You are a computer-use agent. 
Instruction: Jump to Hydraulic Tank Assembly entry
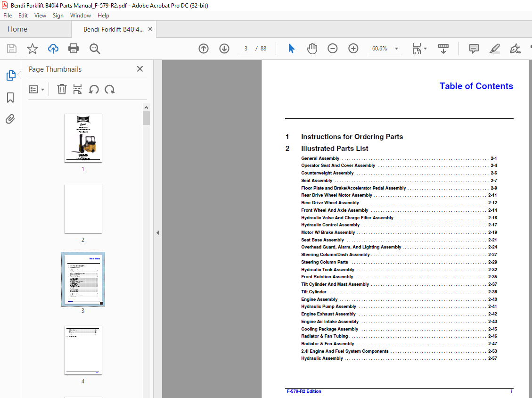[x=399, y=270]
